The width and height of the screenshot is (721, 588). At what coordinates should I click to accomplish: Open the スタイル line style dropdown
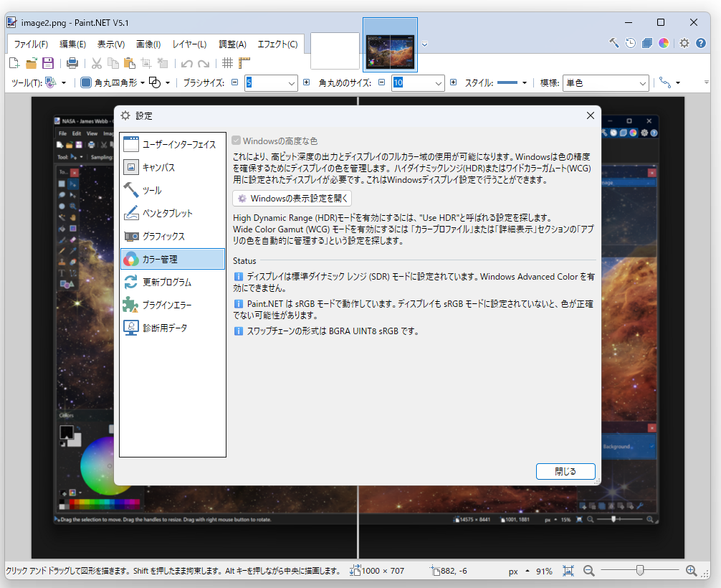click(x=512, y=82)
